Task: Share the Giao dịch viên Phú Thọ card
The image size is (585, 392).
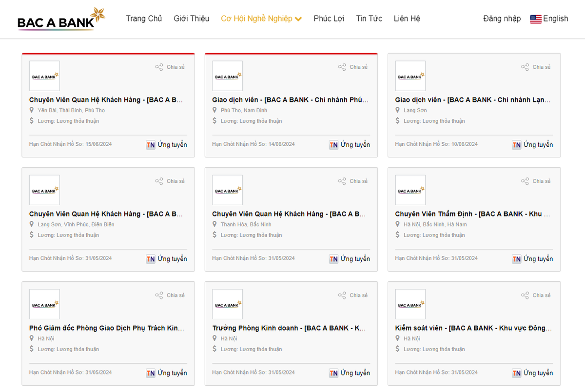Action: (353, 67)
